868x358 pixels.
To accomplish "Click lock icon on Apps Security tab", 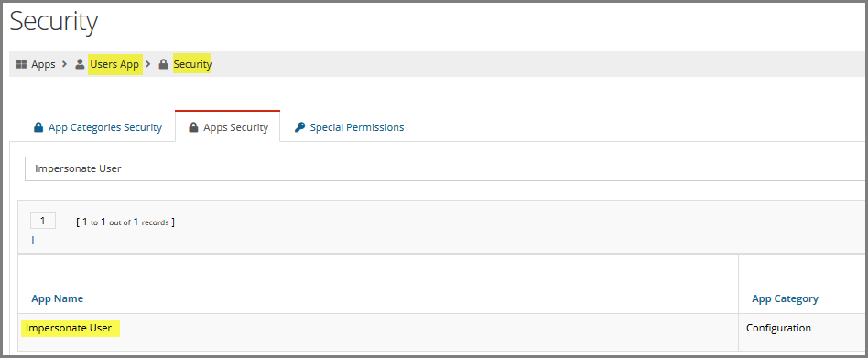I will pos(193,127).
